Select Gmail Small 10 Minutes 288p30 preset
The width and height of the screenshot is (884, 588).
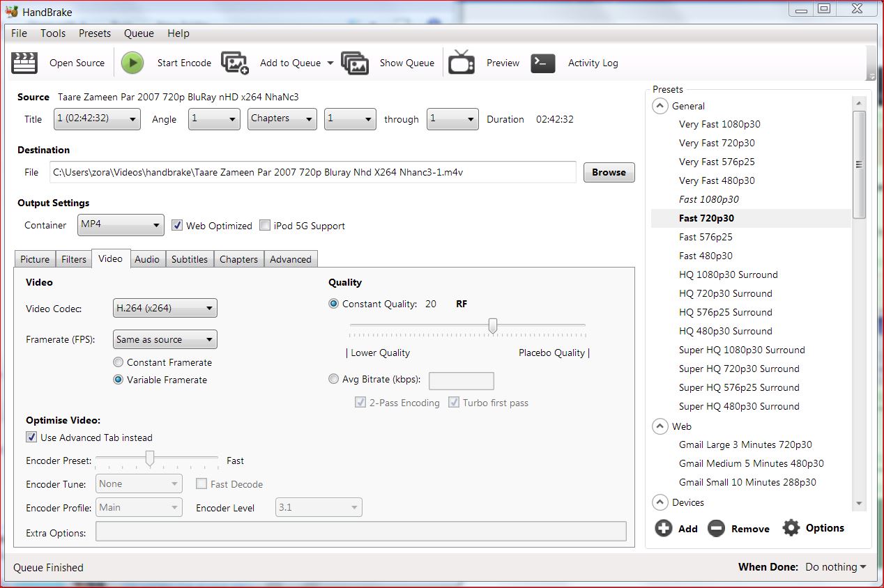pos(747,482)
